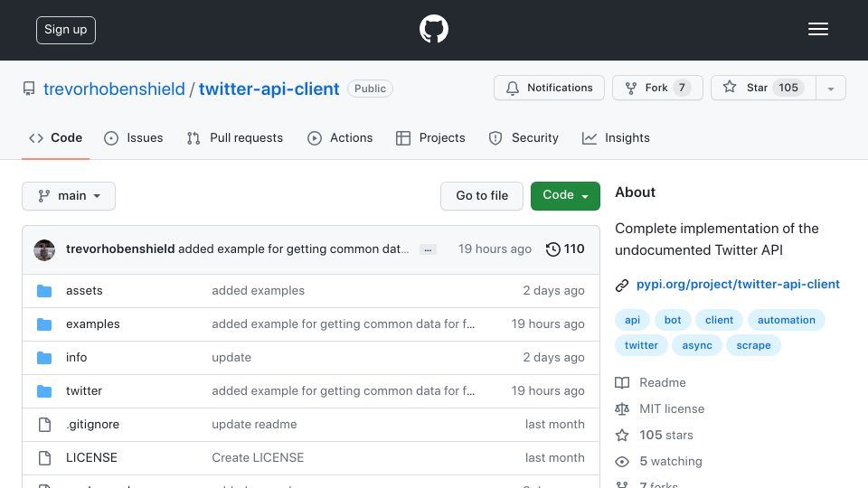
Task: Open the 5 watching link
Action: click(x=670, y=462)
